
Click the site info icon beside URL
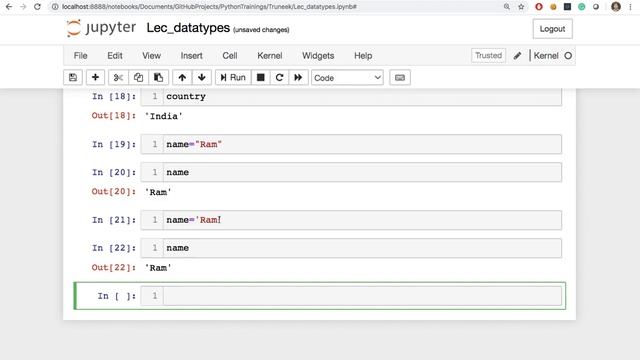tap(55, 7)
